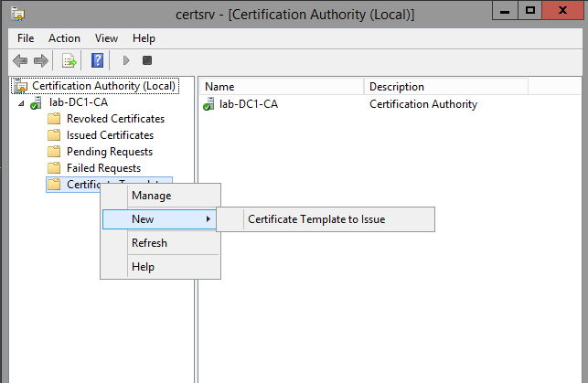Image resolution: width=588 pixels, height=383 pixels.
Task: Select lab-DC1-CA server icon in tree
Action: click(36, 102)
